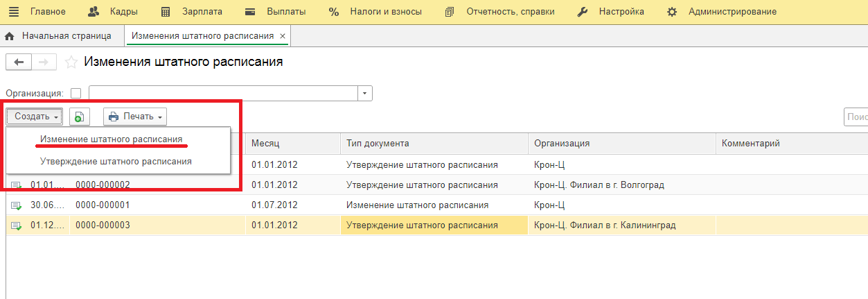Click the home icon of Начальная страница

point(10,35)
